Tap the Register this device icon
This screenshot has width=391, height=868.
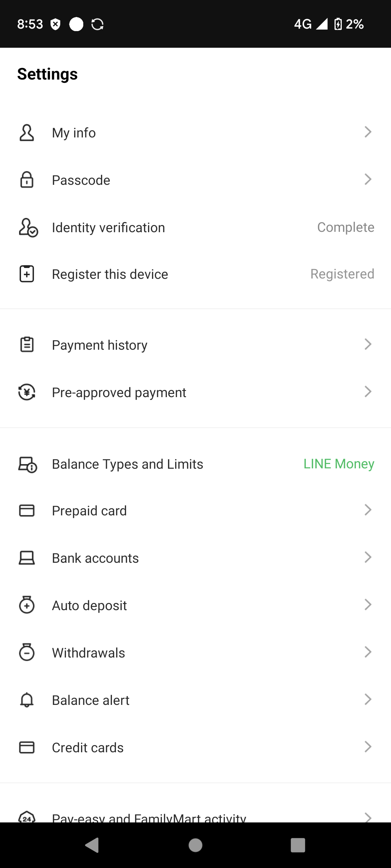point(27,274)
